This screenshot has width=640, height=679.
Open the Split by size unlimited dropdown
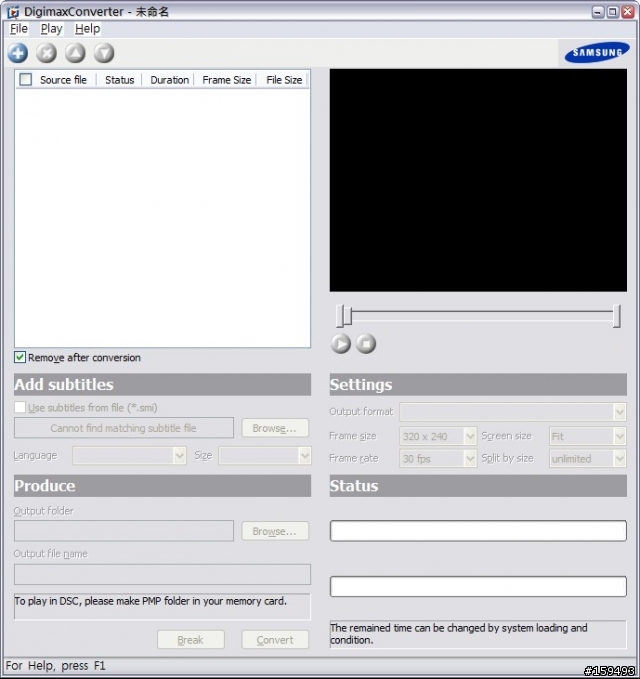(588, 458)
